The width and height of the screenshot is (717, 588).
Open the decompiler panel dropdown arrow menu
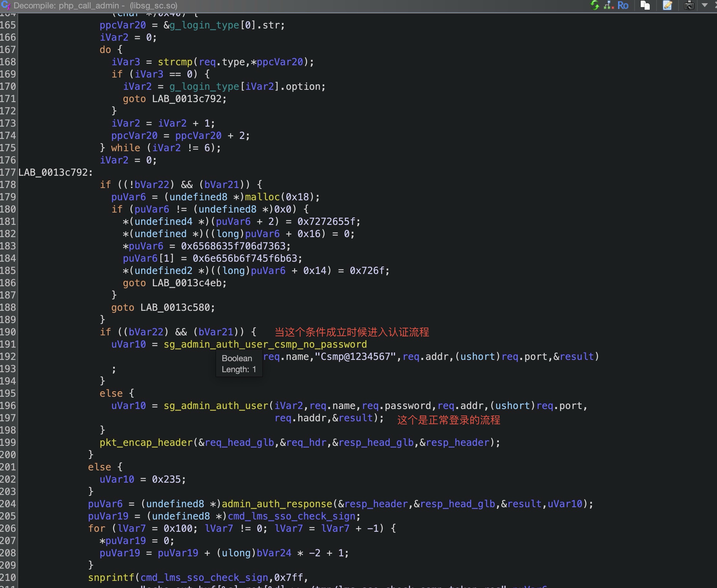click(x=705, y=5)
